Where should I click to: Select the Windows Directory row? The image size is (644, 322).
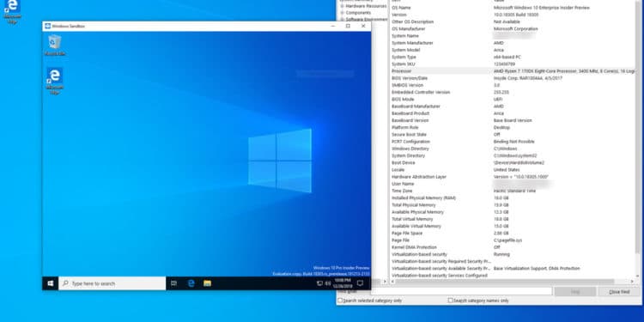(513, 149)
